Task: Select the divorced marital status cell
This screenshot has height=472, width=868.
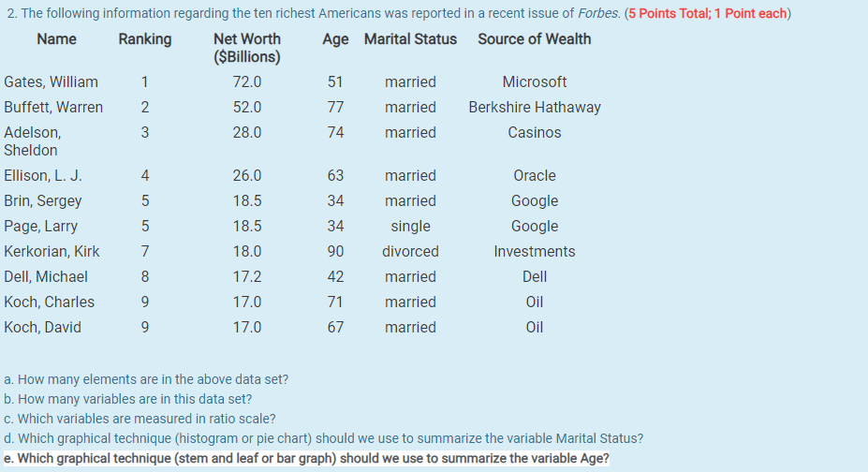Action: [x=410, y=252]
